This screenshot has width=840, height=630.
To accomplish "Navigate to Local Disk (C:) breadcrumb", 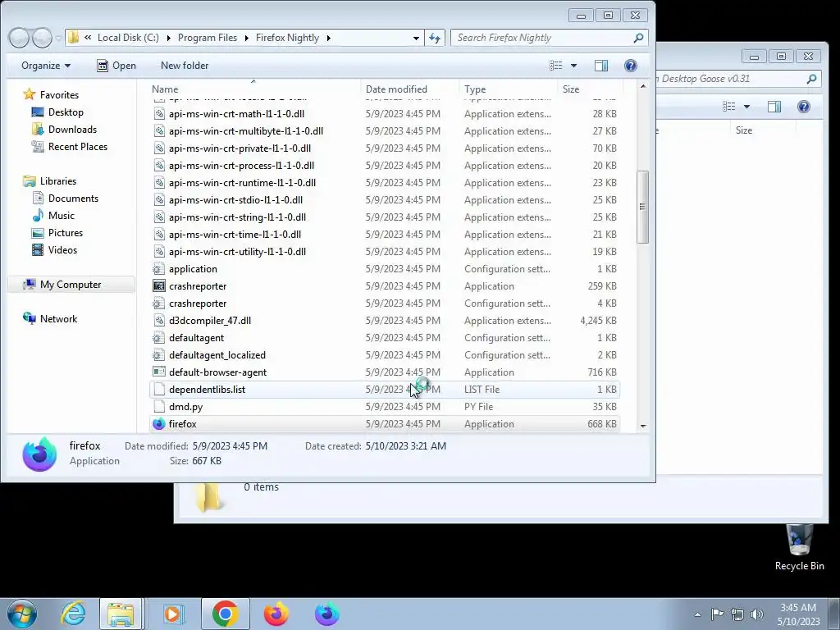I will (128, 38).
